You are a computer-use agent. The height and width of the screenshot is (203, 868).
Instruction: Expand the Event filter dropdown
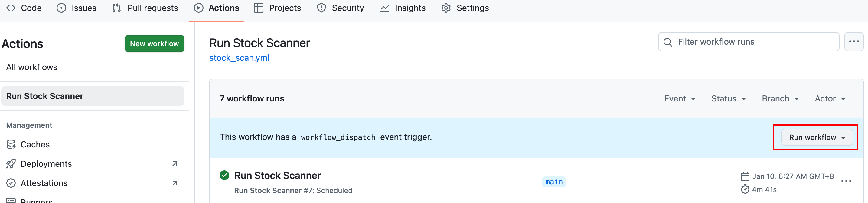point(680,99)
